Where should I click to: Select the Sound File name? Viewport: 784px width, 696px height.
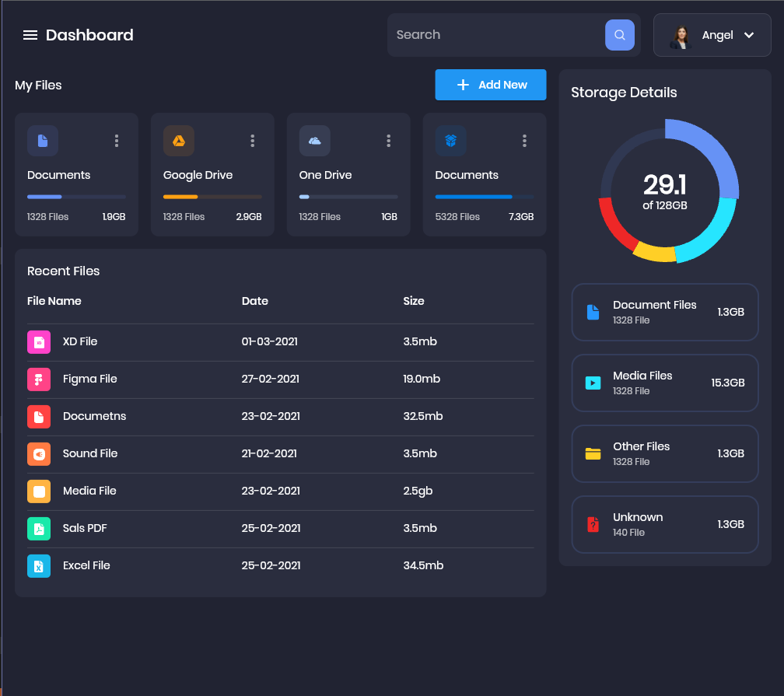pyautogui.click(x=90, y=453)
